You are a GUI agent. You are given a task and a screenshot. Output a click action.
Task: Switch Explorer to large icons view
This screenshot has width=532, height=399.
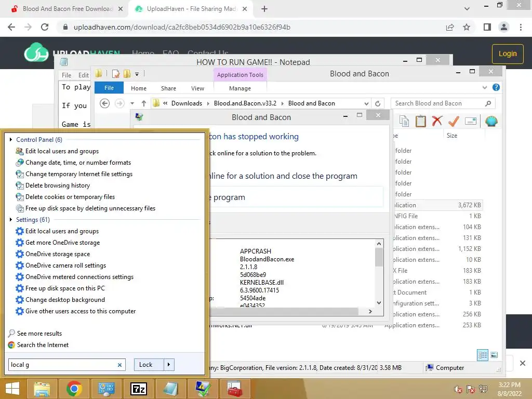click(x=494, y=355)
